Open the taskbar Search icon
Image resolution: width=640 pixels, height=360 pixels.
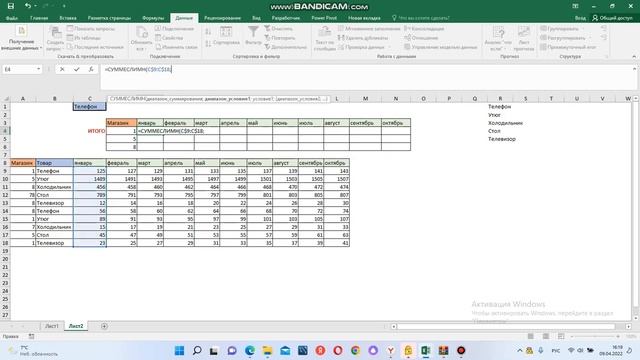click(x=197, y=351)
